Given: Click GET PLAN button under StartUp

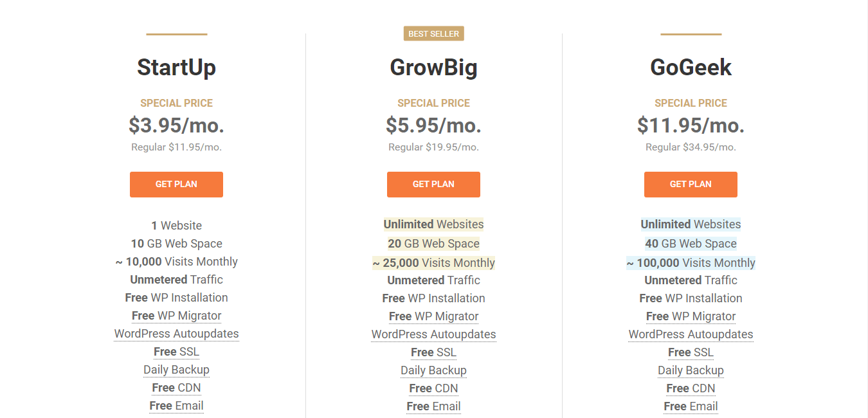Looking at the screenshot, I should point(176,185).
